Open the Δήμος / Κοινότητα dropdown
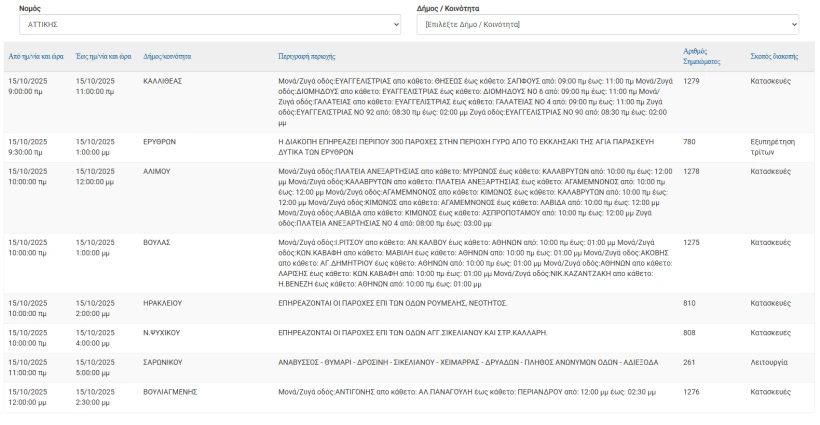 point(608,25)
